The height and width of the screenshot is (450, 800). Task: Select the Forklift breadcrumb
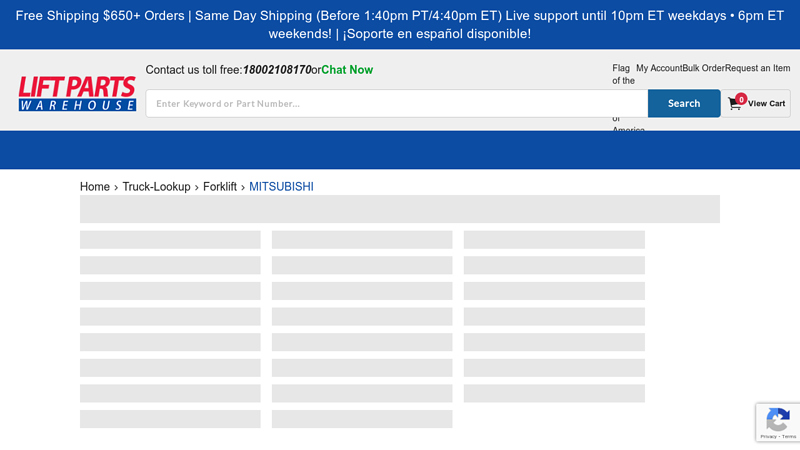point(220,187)
